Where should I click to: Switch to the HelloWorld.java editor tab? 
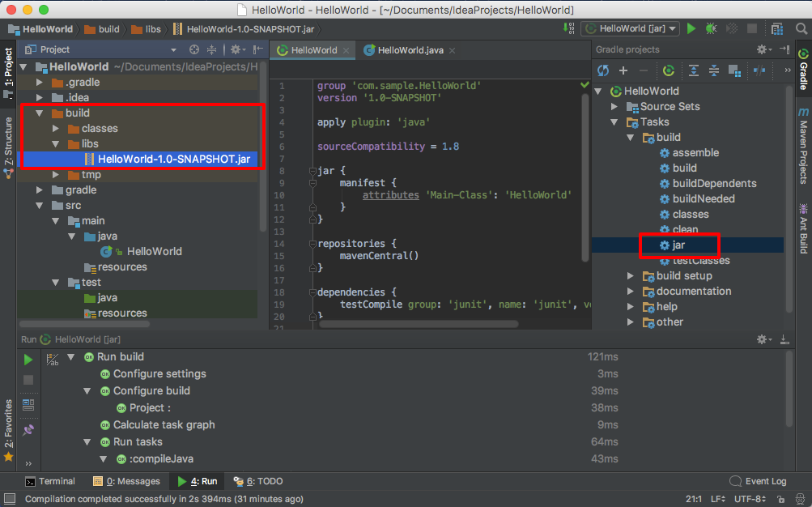pyautogui.click(x=409, y=49)
